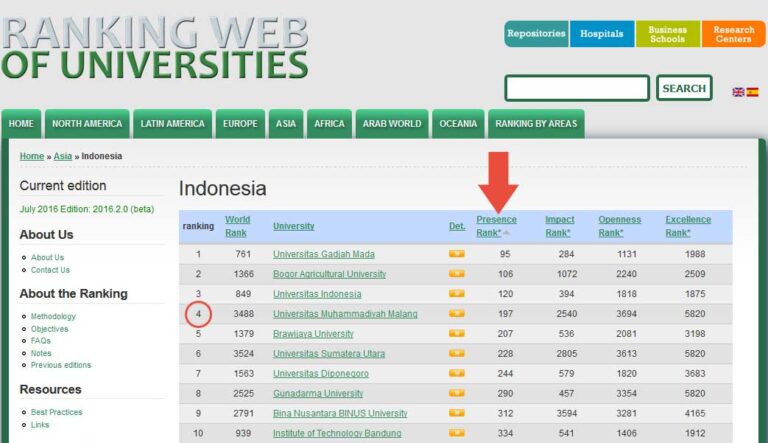
Task: Open the LATIN AMERICA tab
Action: pos(172,123)
